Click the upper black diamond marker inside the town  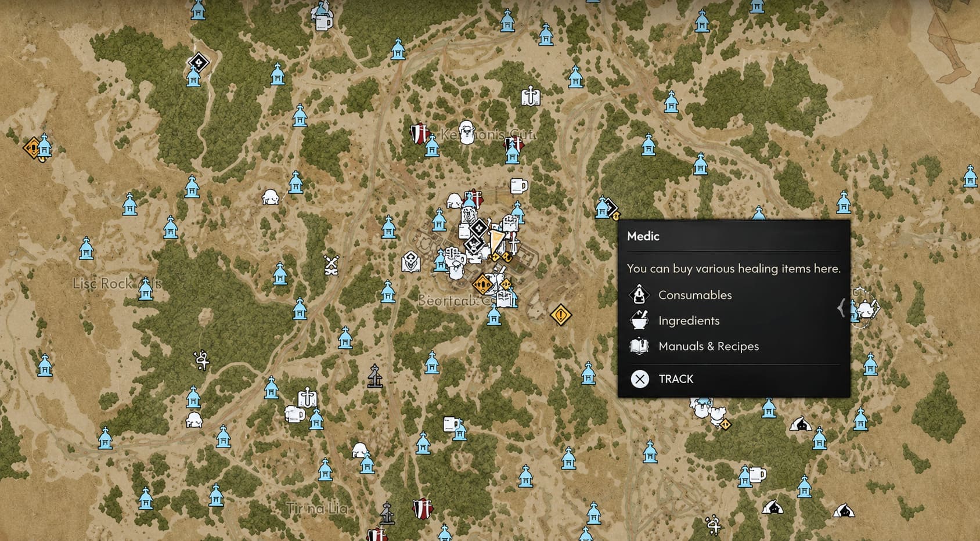[x=479, y=228]
